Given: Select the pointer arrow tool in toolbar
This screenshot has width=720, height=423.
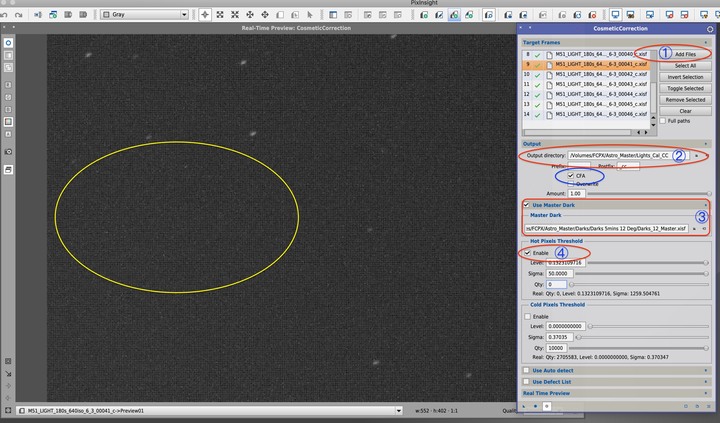Looking at the screenshot, I should 309,15.
